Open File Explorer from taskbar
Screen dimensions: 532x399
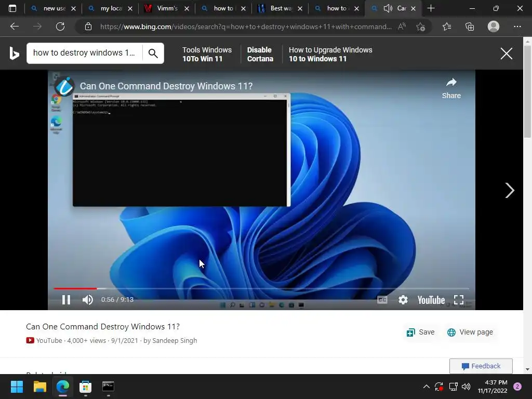(x=39, y=387)
